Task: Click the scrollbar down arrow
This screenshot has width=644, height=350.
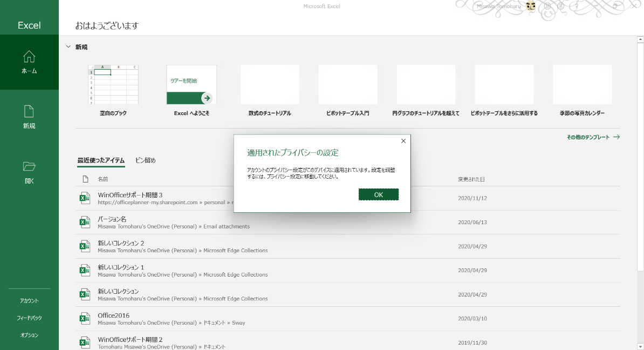Action: [640, 346]
